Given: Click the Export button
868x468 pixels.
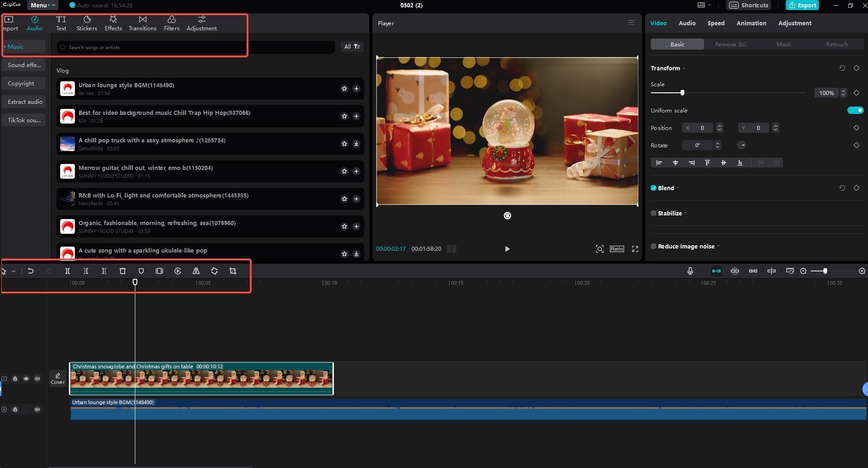Looking at the screenshot, I should coord(803,5).
